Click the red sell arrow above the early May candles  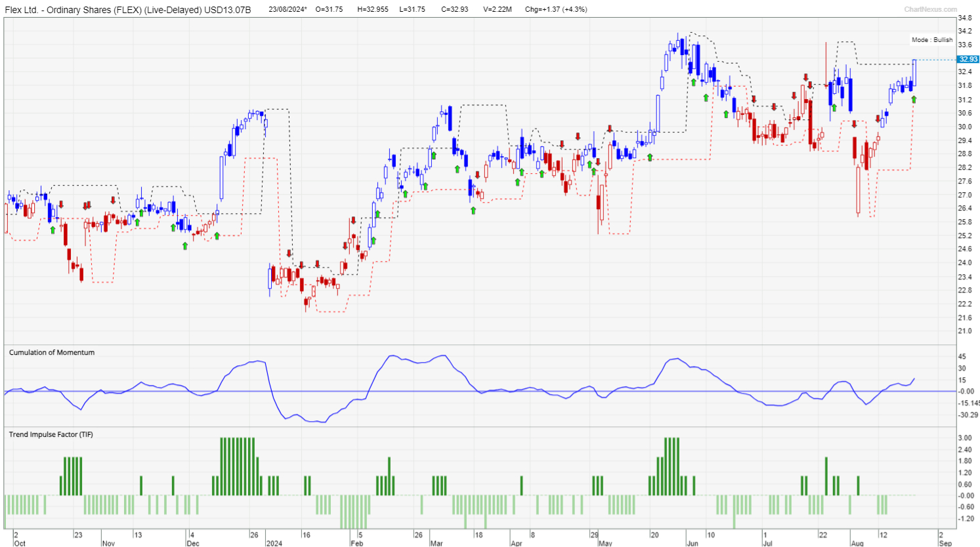(x=610, y=129)
